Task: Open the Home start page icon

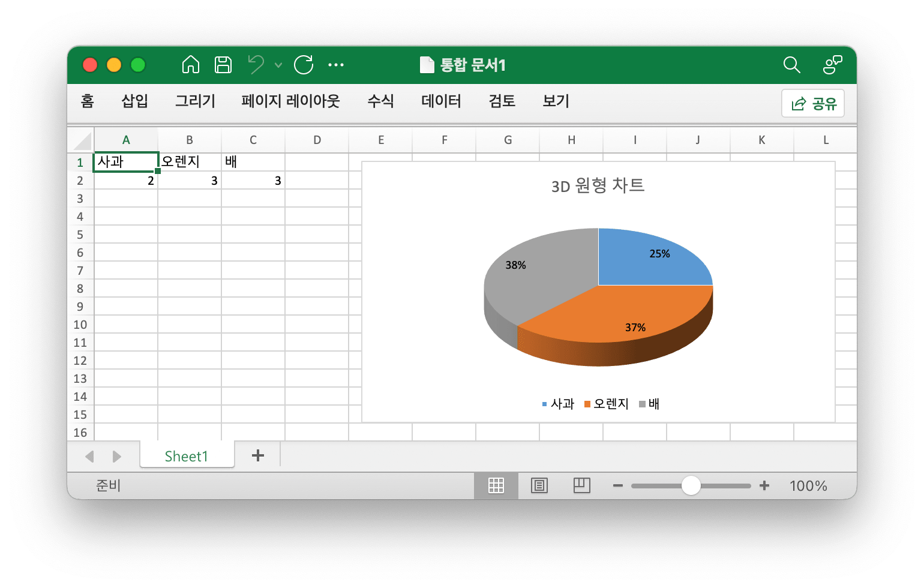Action: point(190,65)
